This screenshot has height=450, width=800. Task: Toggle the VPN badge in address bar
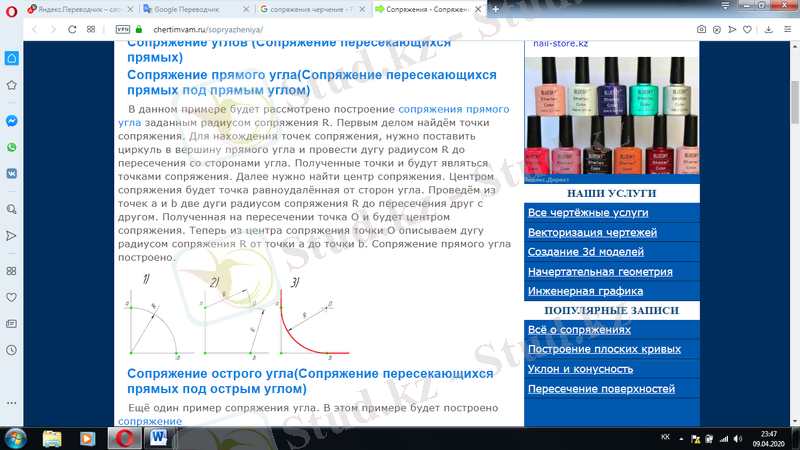pyautogui.click(x=123, y=30)
